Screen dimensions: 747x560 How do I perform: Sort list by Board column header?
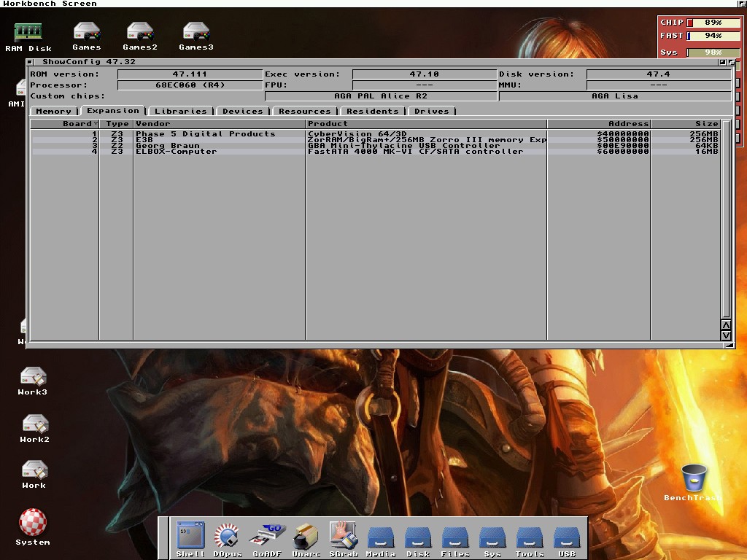[x=64, y=124]
